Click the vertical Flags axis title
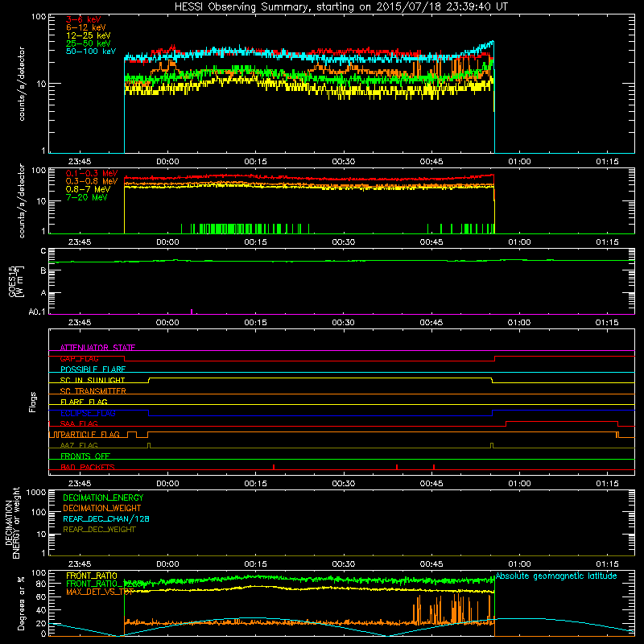Image resolution: width=644 pixels, height=644 pixels. [33, 402]
